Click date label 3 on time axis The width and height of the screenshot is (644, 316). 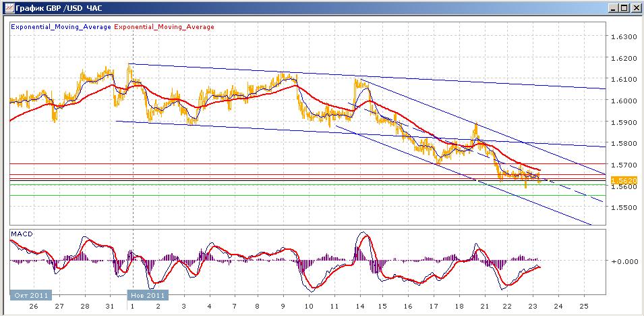coord(184,307)
